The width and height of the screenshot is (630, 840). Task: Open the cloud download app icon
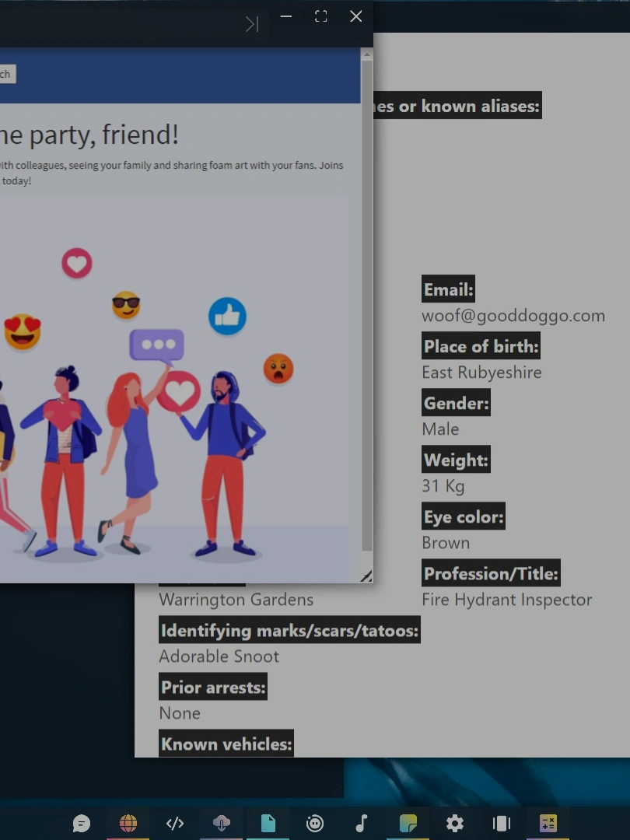[x=222, y=823]
